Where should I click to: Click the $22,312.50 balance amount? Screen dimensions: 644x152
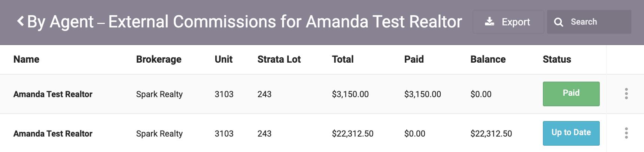[491, 134]
